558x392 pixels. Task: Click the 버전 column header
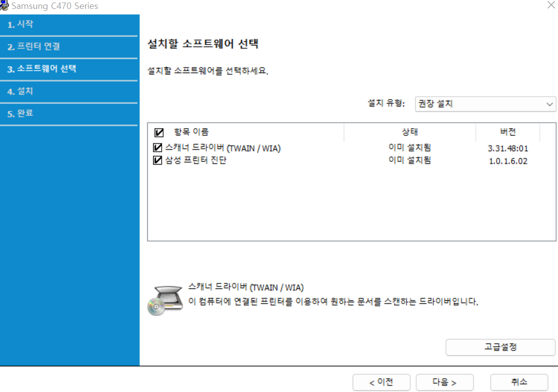[x=508, y=132]
